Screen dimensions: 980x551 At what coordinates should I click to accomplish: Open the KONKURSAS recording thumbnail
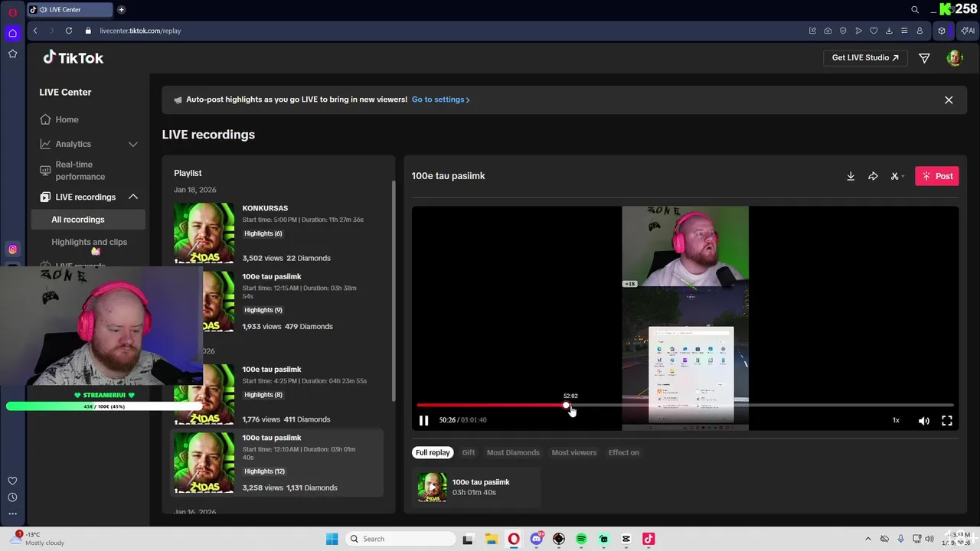click(x=204, y=233)
